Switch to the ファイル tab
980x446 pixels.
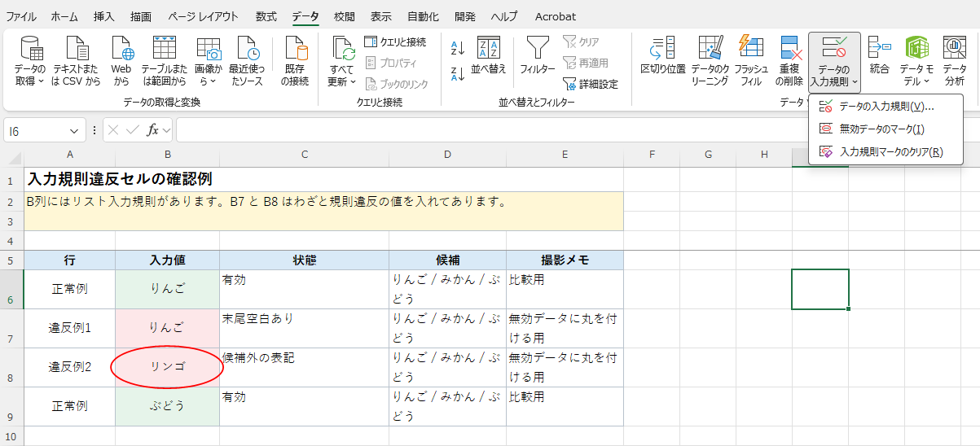(21, 16)
